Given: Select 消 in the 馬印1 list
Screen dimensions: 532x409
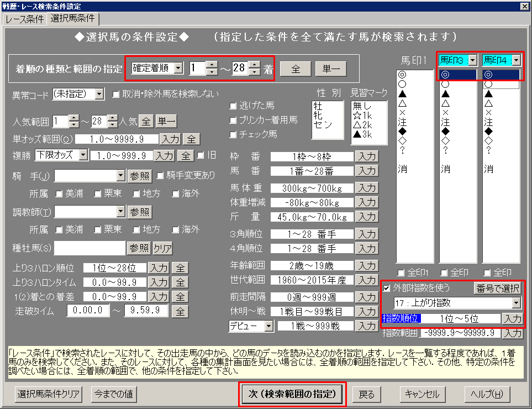Looking at the screenshot, I should [x=402, y=169].
